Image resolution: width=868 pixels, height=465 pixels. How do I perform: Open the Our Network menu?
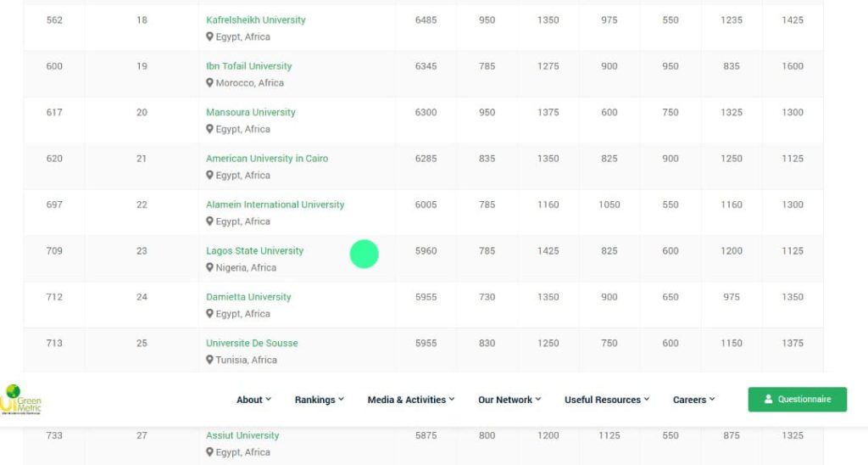509,400
